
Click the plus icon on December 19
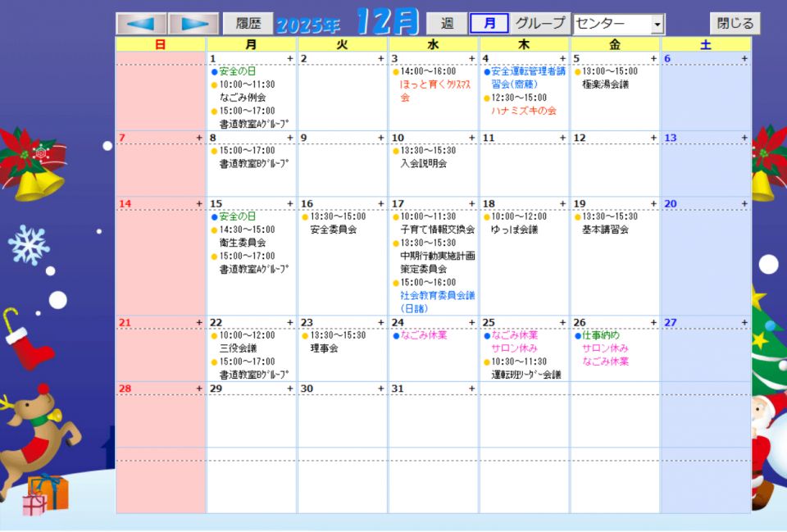tap(653, 204)
